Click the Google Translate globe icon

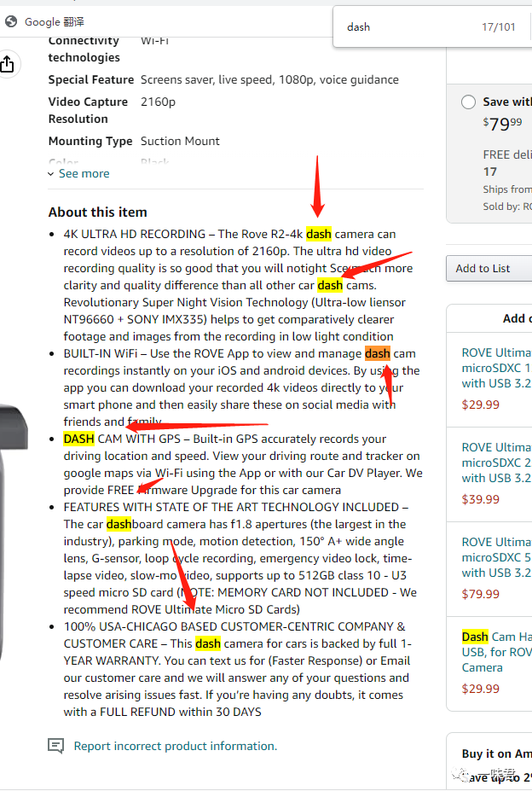[x=11, y=21]
